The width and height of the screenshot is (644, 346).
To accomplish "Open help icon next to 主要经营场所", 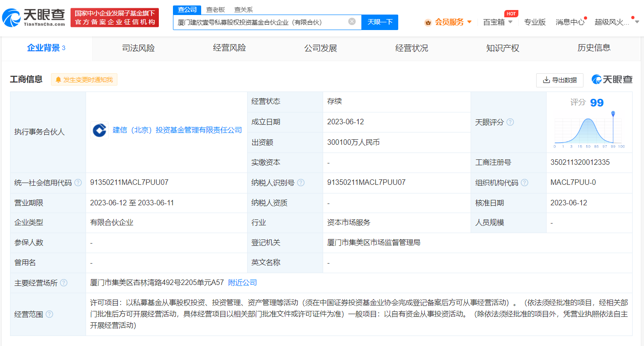I will coord(64,283).
